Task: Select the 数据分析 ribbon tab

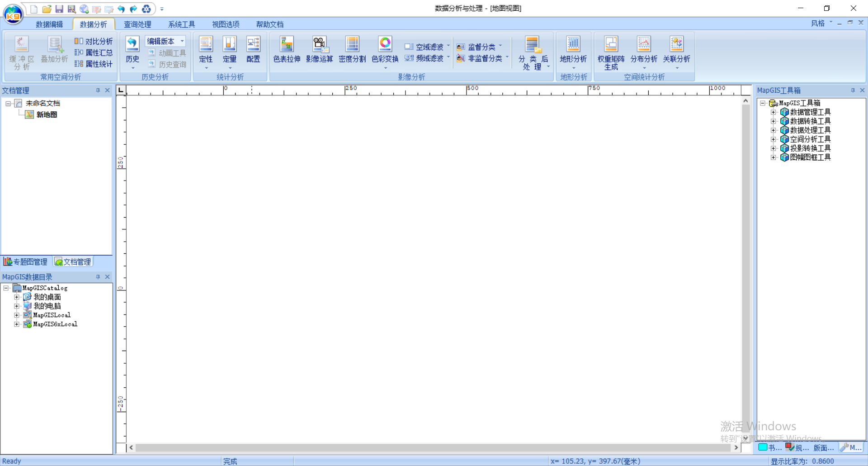Action: [94, 24]
